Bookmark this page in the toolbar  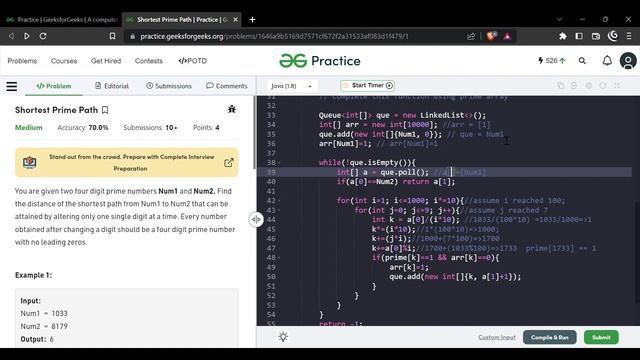112,36
